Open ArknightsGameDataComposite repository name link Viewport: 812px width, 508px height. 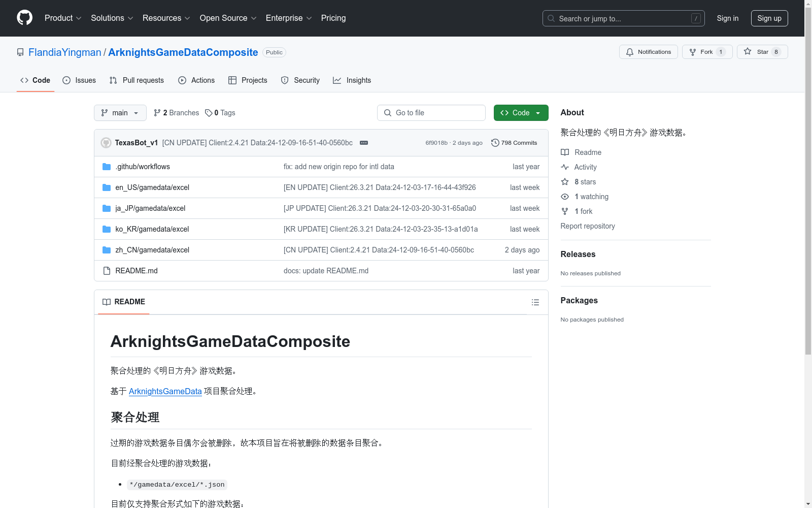point(183,52)
